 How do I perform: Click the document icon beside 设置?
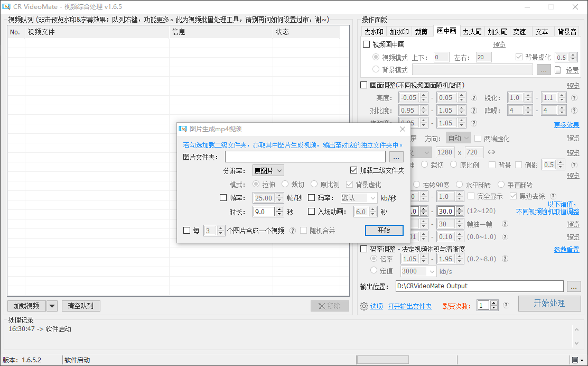click(557, 70)
